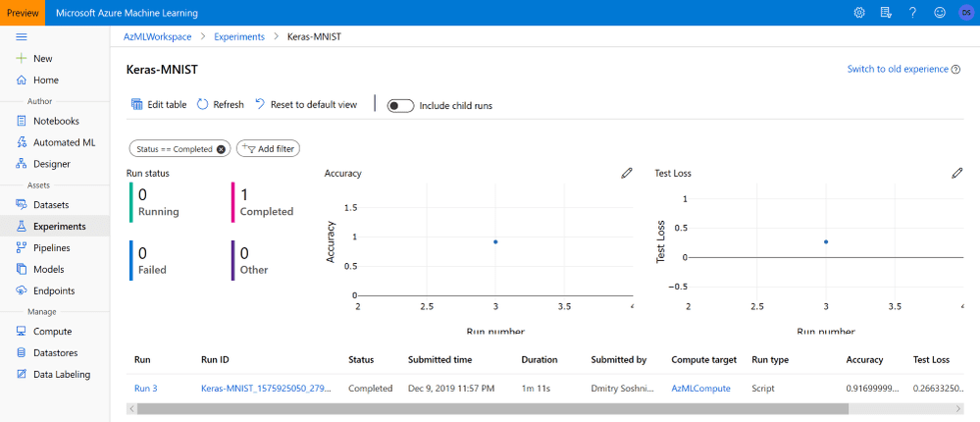The height and width of the screenshot is (422, 980).
Task: Open the DS user account avatar
Action: 965,13
